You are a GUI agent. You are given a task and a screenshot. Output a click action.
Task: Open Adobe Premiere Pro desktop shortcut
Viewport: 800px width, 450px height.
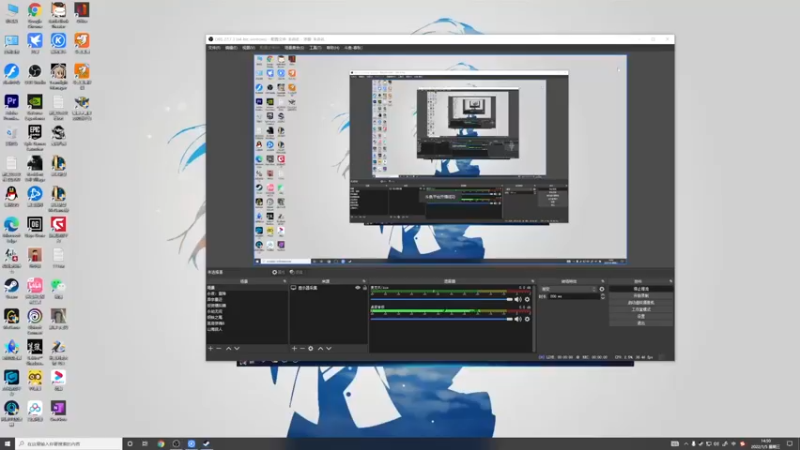11,107
